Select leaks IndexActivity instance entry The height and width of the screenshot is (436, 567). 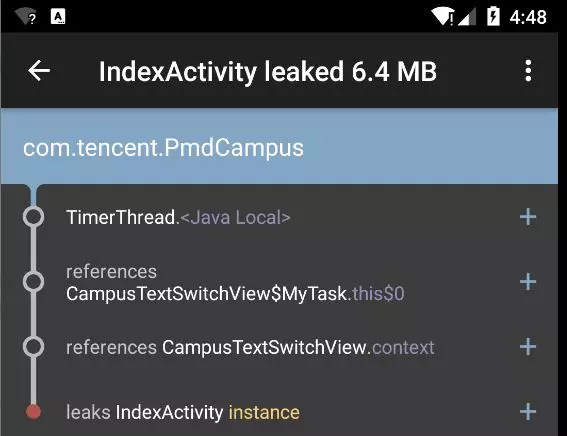(x=183, y=413)
